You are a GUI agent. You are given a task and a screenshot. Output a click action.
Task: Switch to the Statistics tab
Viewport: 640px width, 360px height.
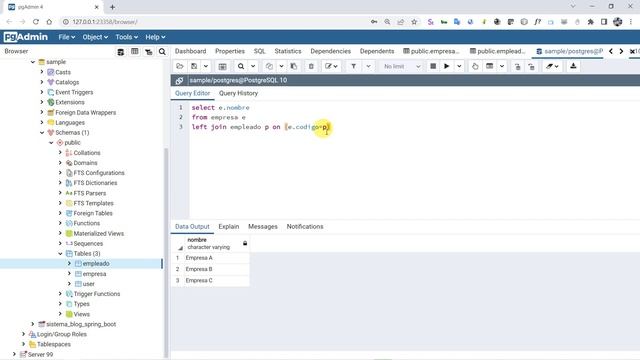pos(288,51)
